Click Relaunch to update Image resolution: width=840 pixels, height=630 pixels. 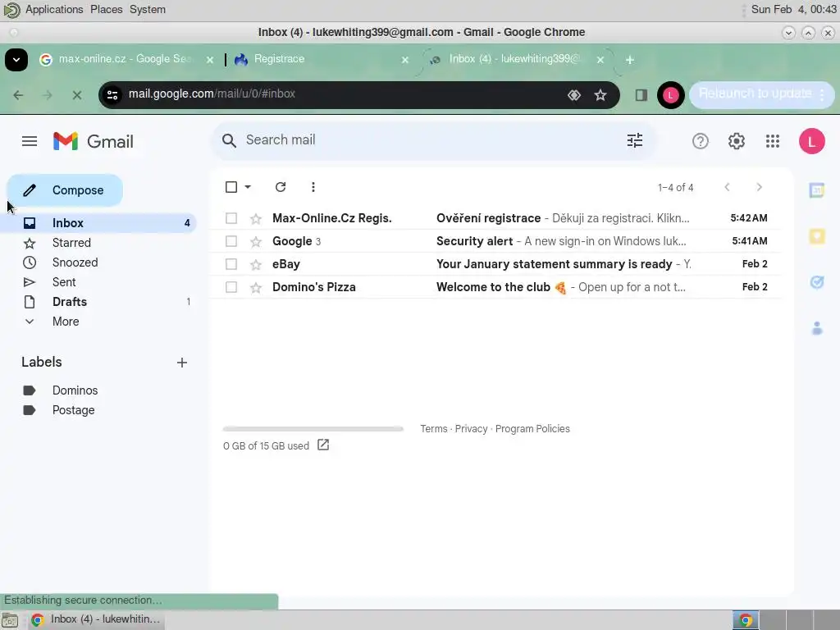(x=756, y=94)
